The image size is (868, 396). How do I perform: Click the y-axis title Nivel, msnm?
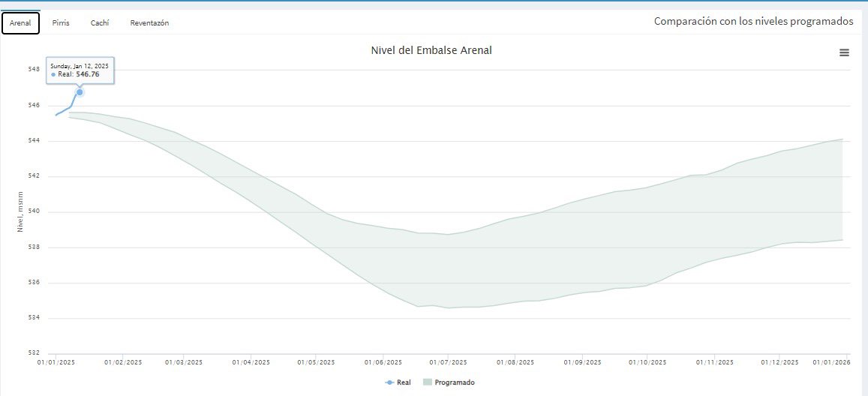point(20,212)
